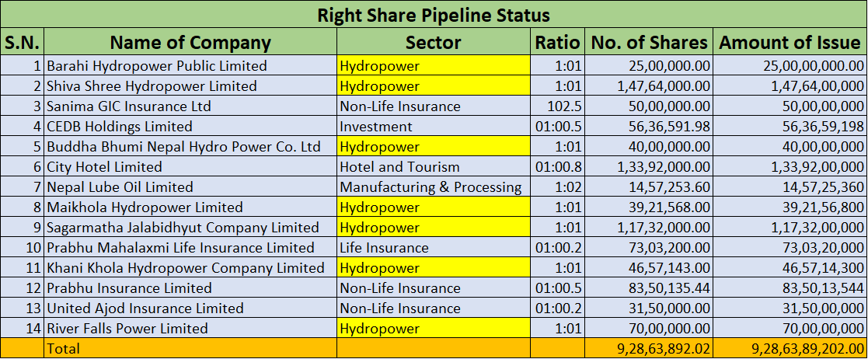
Task: Select 'CEDB Holdings Limited' cell
Action: click(x=190, y=126)
